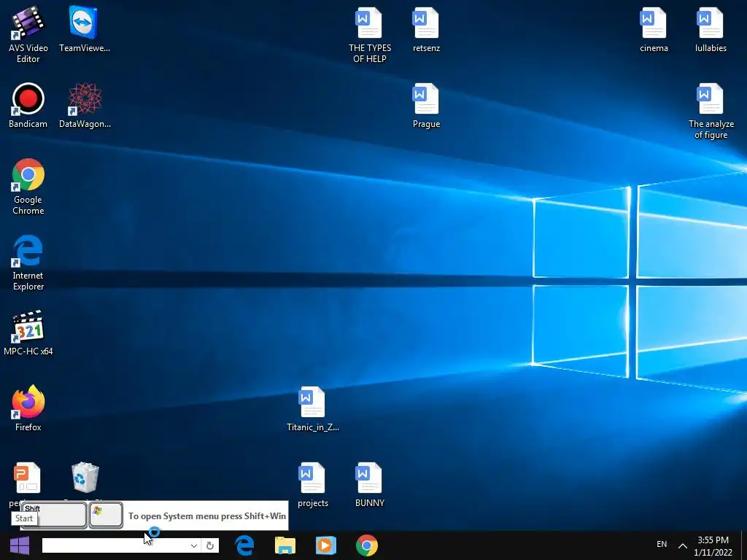Select the lullabies document icon

click(x=711, y=29)
